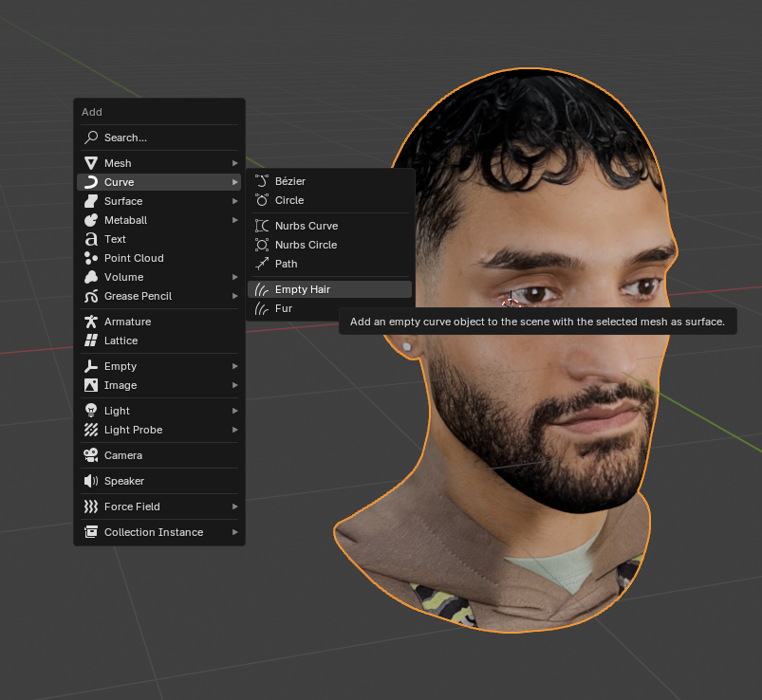The height and width of the screenshot is (700, 762).
Task: Add an Armature object
Action: (x=158, y=322)
